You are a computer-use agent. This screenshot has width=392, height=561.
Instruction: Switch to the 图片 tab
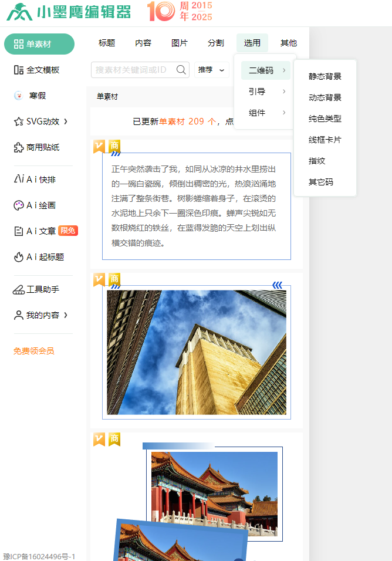point(180,43)
